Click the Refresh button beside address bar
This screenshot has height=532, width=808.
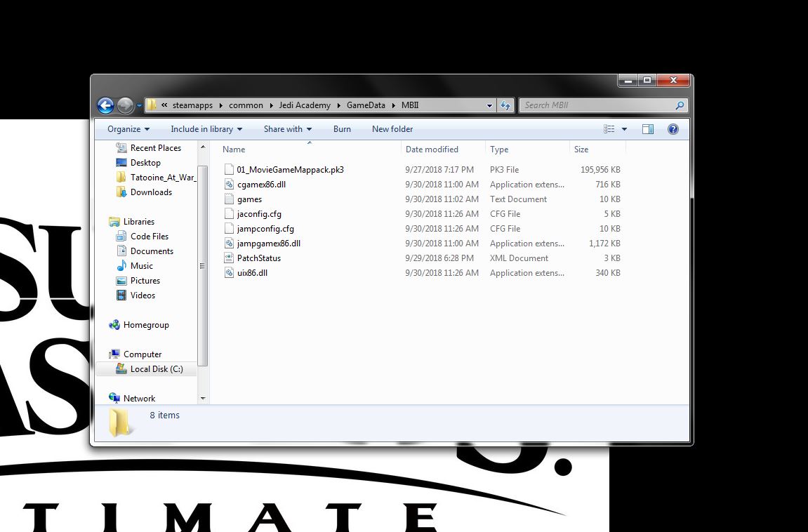(x=505, y=105)
